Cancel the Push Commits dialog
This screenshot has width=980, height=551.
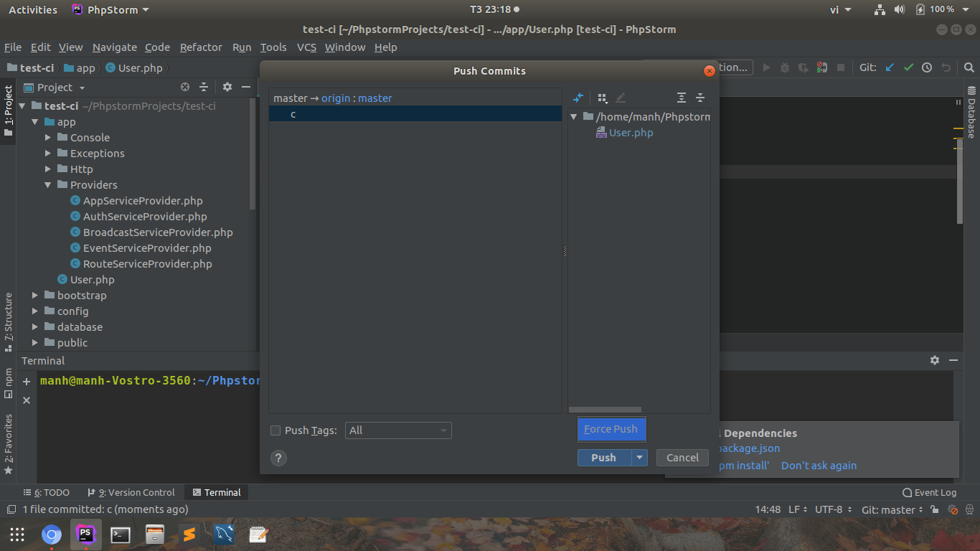[x=682, y=458]
